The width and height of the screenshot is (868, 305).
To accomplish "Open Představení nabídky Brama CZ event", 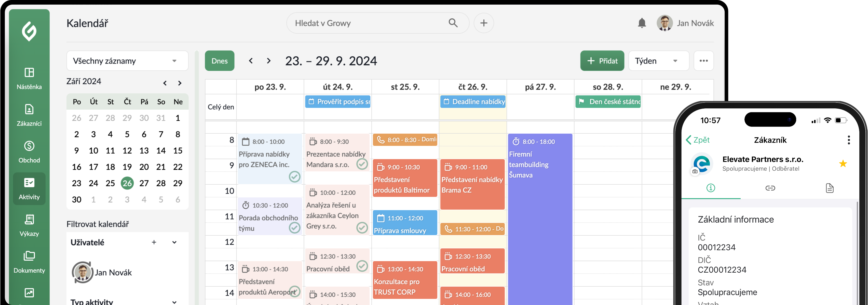I will 472,184.
